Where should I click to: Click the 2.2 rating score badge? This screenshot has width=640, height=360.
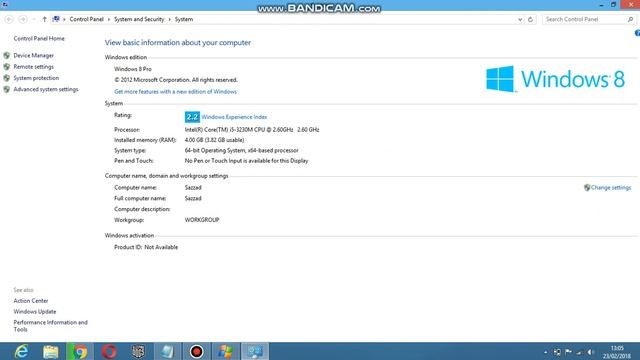(x=192, y=117)
